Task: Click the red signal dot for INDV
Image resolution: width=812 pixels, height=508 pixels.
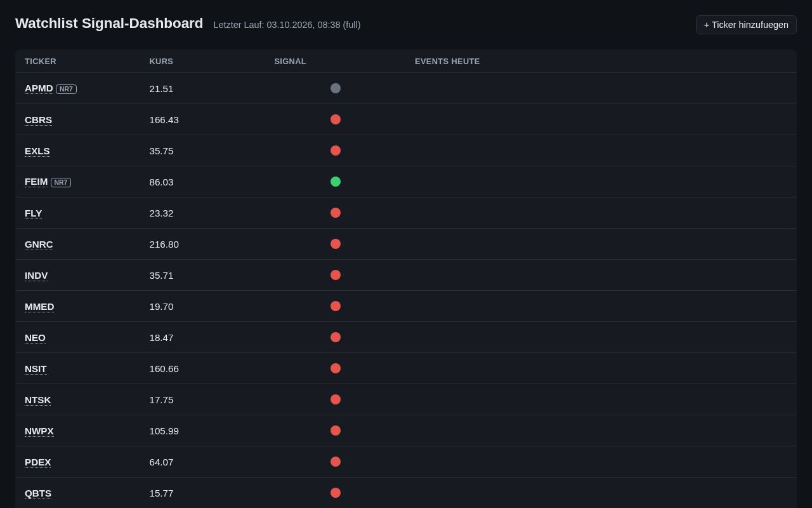Action: tap(336, 275)
